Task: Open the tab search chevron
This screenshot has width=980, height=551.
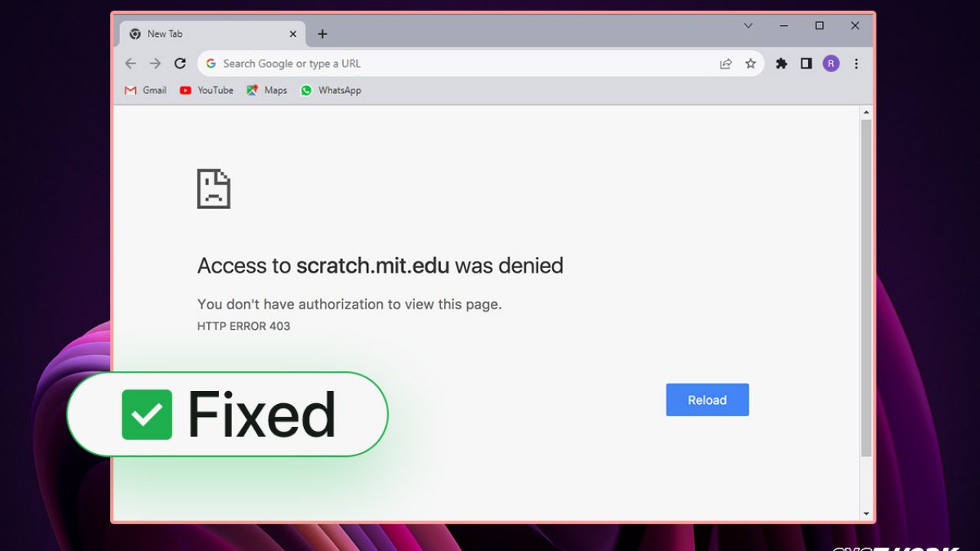Action: click(748, 25)
